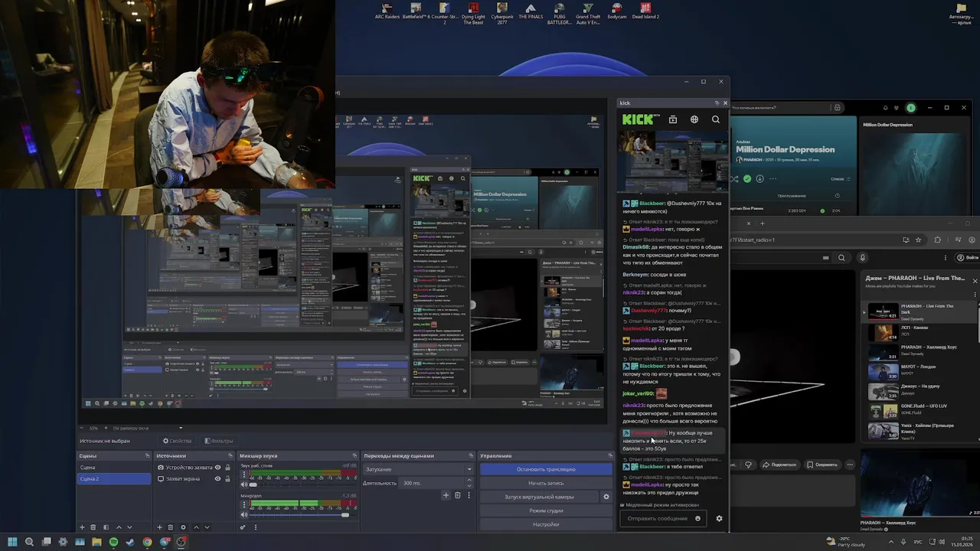Shuffle the album in Spotify window
The height and width of the screenshot is (551, 980).
coord(735,179)
